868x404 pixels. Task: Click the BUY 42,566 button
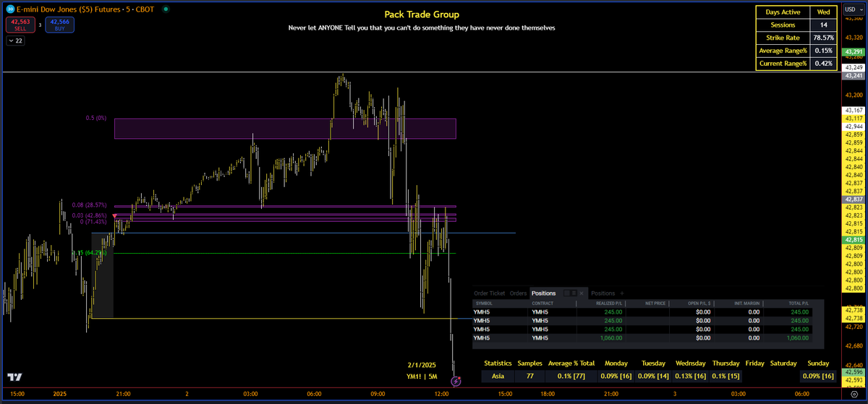click(x=59, y=25)
